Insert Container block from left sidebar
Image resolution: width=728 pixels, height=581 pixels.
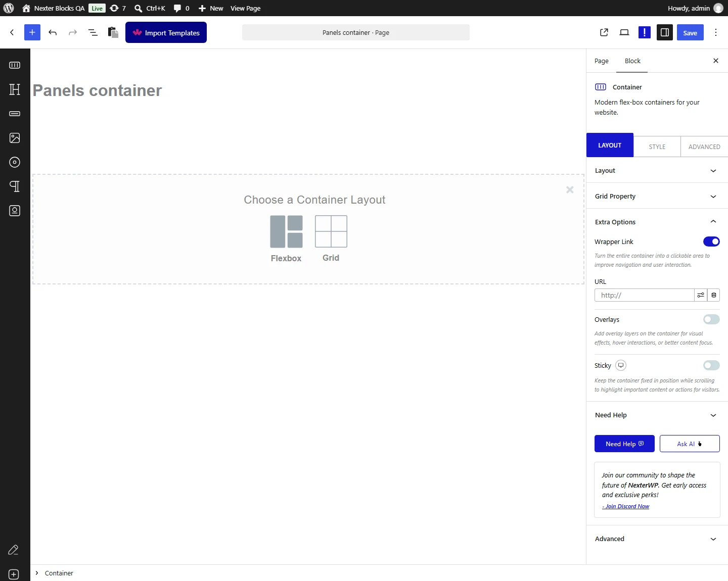[x=15, y=65]
